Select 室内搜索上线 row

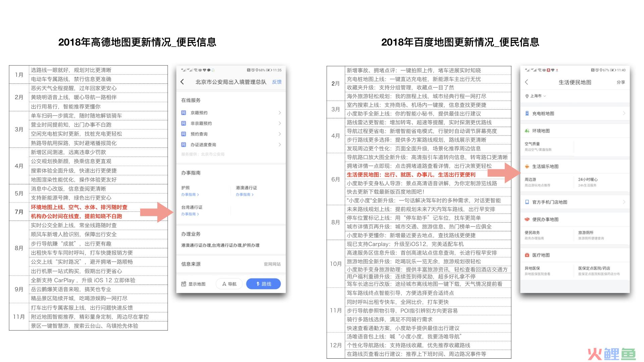point(428,105)
